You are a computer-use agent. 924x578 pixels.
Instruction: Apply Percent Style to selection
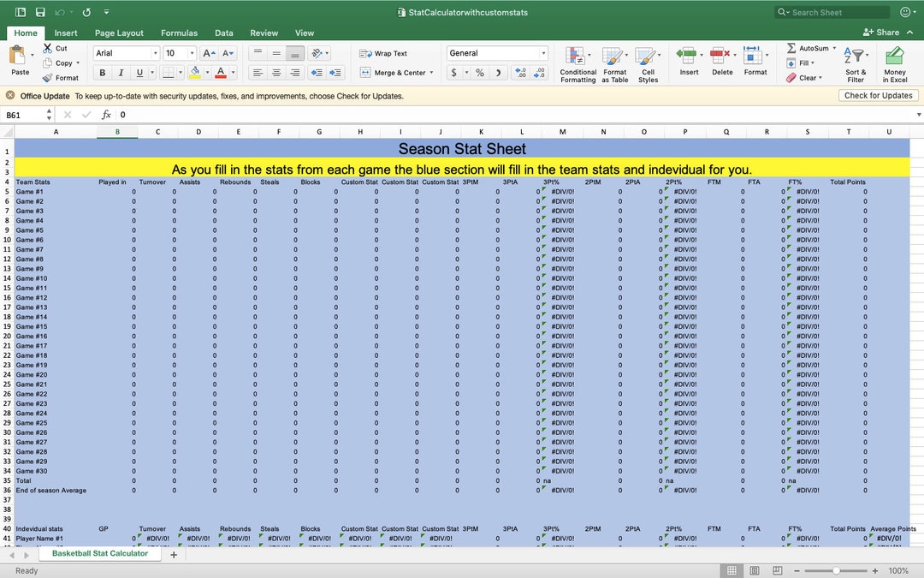click(x=480, y=74)
